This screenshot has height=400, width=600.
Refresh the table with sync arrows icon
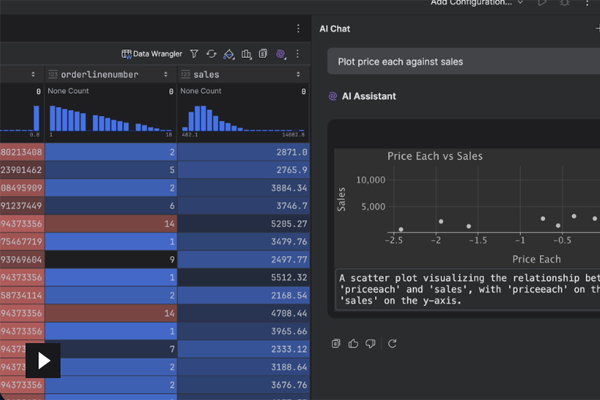(x=211, y=54)
